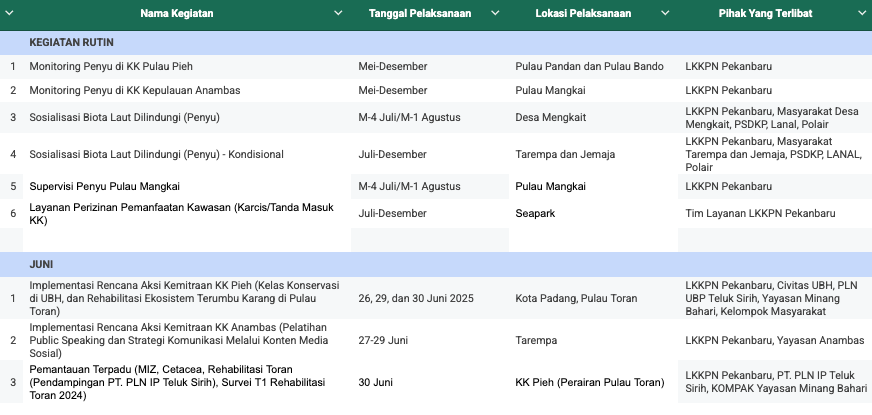Click location cell Kota Padang, Pulau Toran

[593, 298]
